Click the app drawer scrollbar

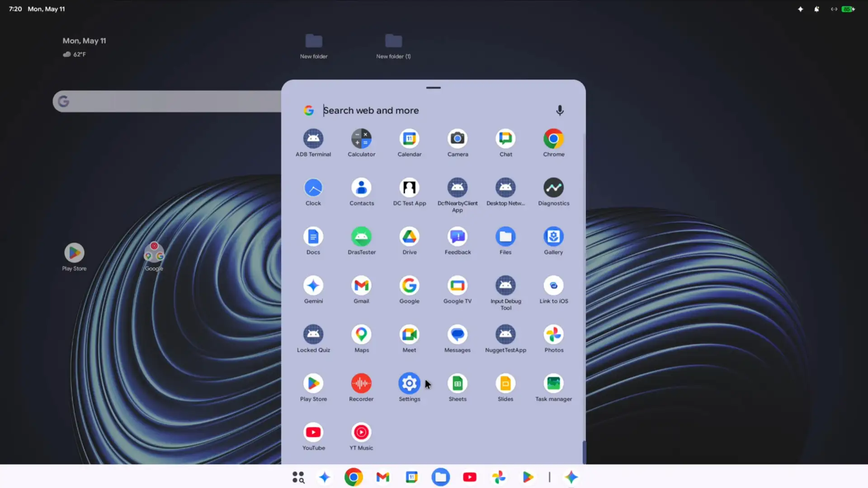coord(584,452)
